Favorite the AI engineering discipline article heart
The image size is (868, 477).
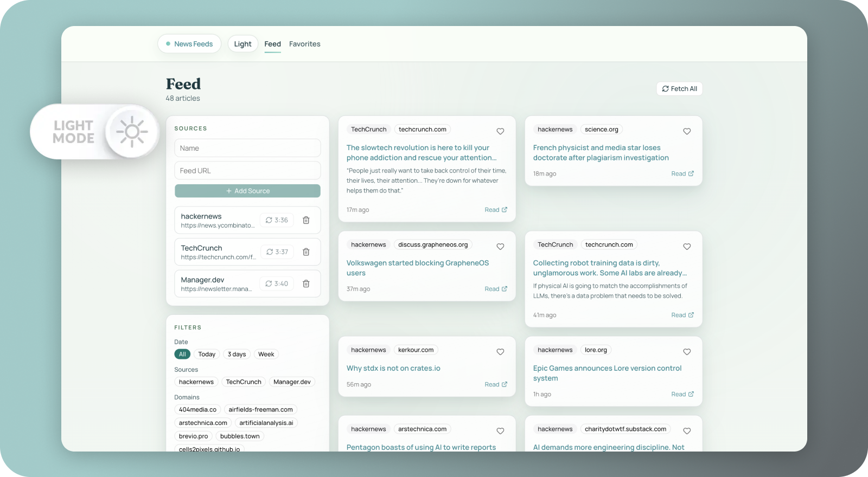click(687, 431)
